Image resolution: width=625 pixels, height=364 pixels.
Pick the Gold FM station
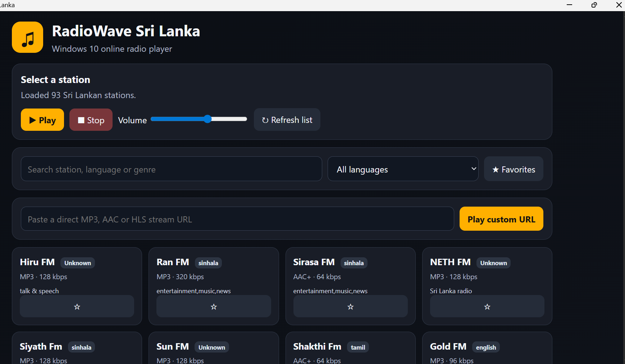tap(487, 348)
